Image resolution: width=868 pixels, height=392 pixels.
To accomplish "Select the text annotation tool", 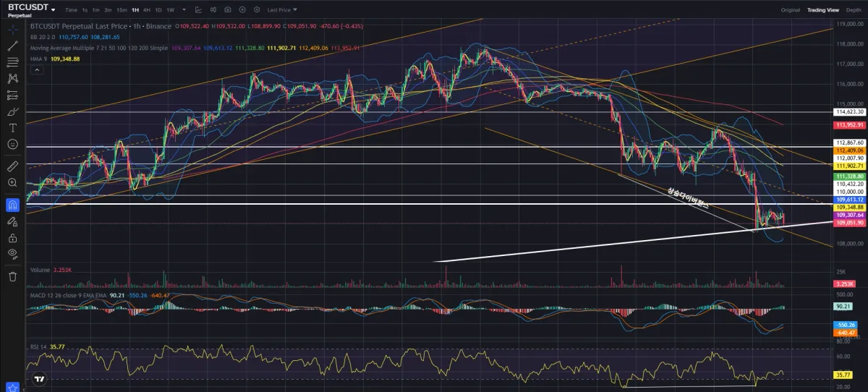I will [12, 127].
